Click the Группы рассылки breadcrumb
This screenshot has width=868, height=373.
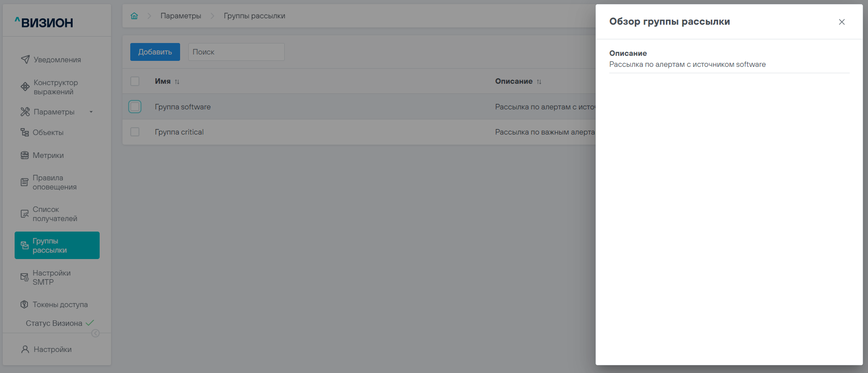point(254,16)
